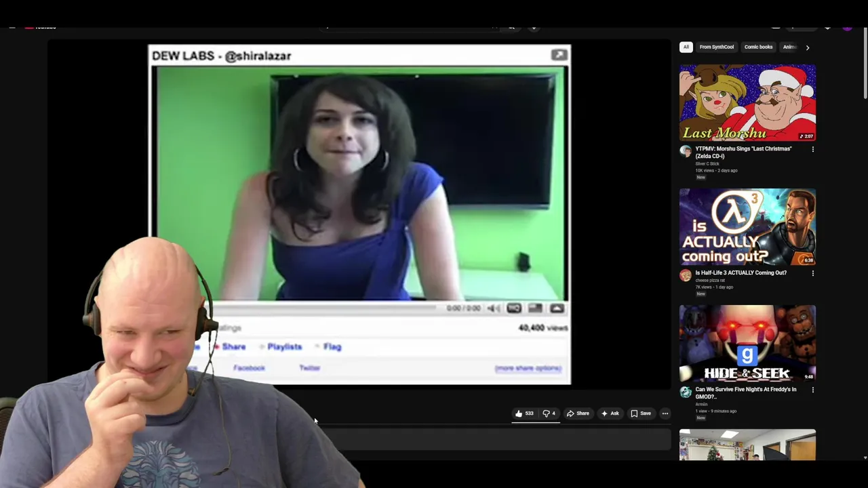
Task: Select the From SynthCool filter chip
Action: coord(717,47)
